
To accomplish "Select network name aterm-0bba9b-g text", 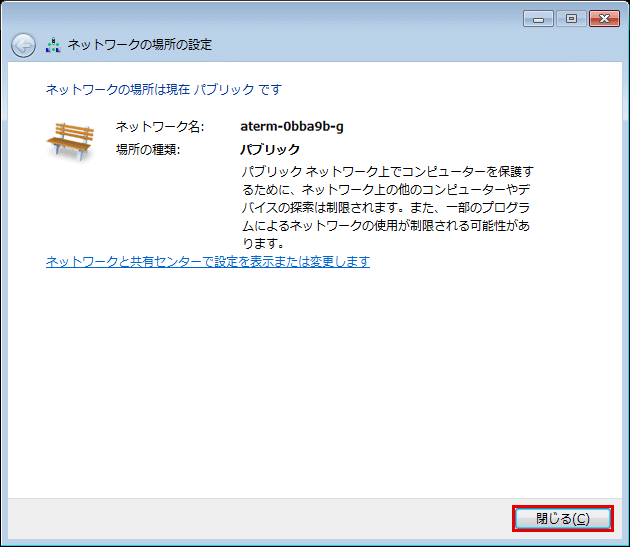I will (x=292, y=127).
